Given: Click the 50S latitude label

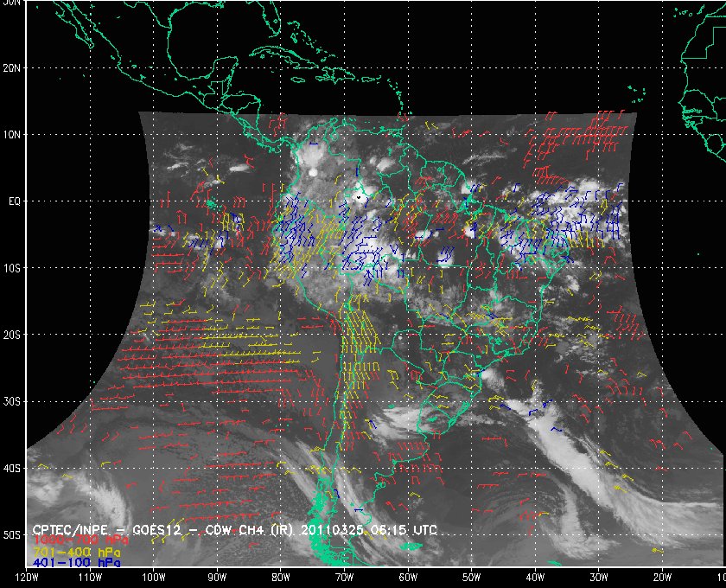Looking at the screenshot, I should click(11, 535).
